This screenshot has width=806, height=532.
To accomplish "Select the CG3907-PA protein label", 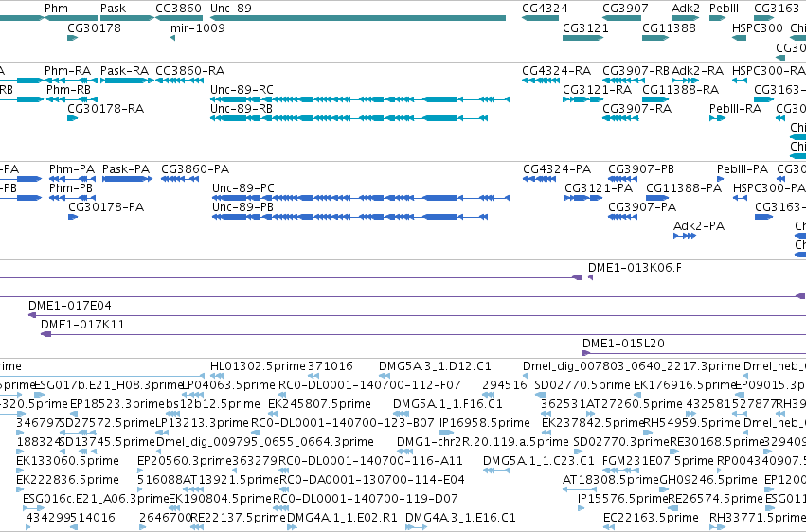I will [642, 207].
